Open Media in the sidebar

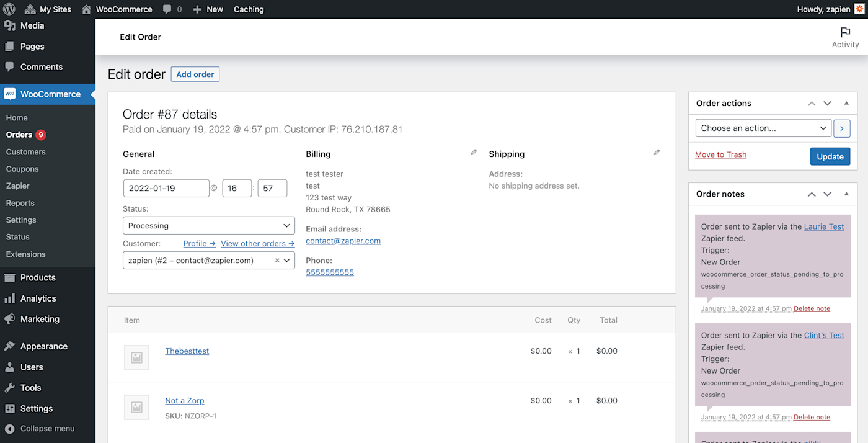[32, 25]
